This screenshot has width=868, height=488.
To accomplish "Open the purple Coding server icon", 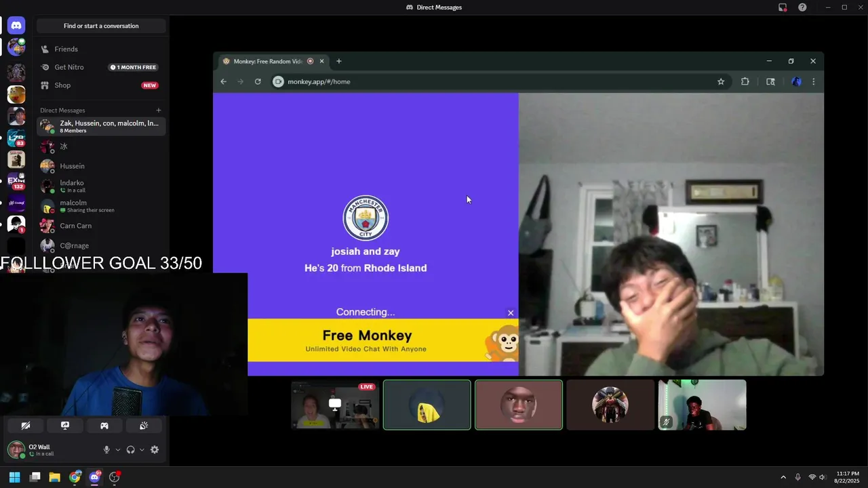I will pos(16,203).
